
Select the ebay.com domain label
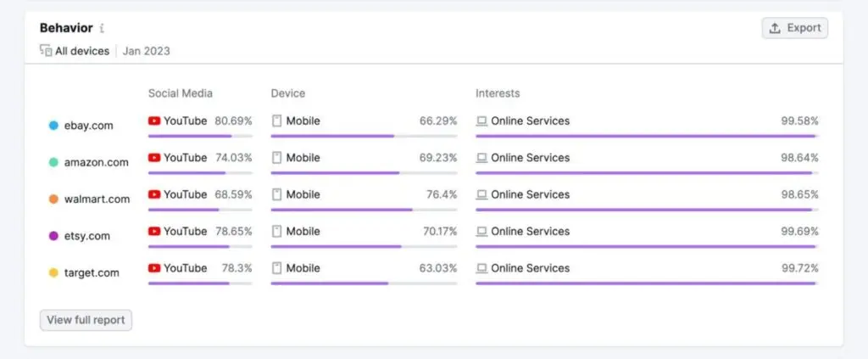[88, 126]
